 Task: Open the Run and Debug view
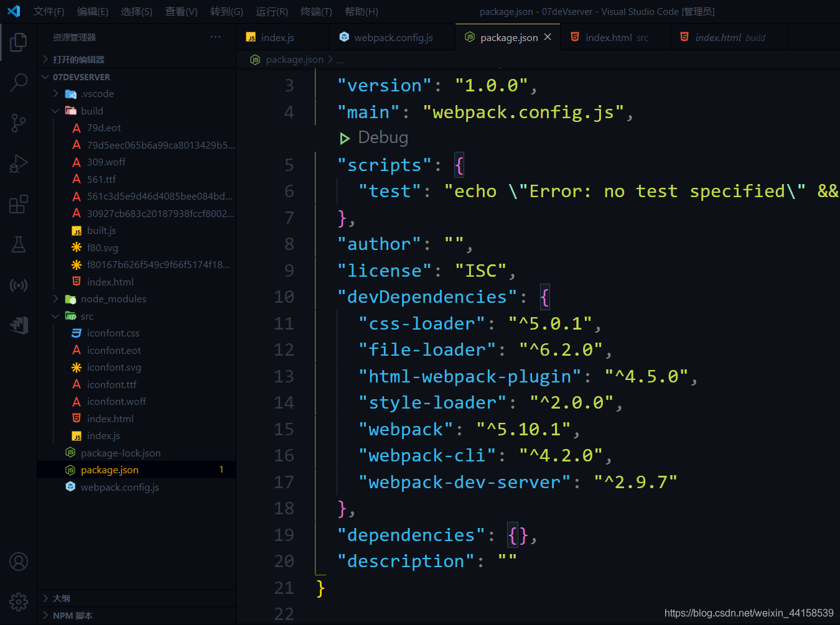[x=19, y=164]
